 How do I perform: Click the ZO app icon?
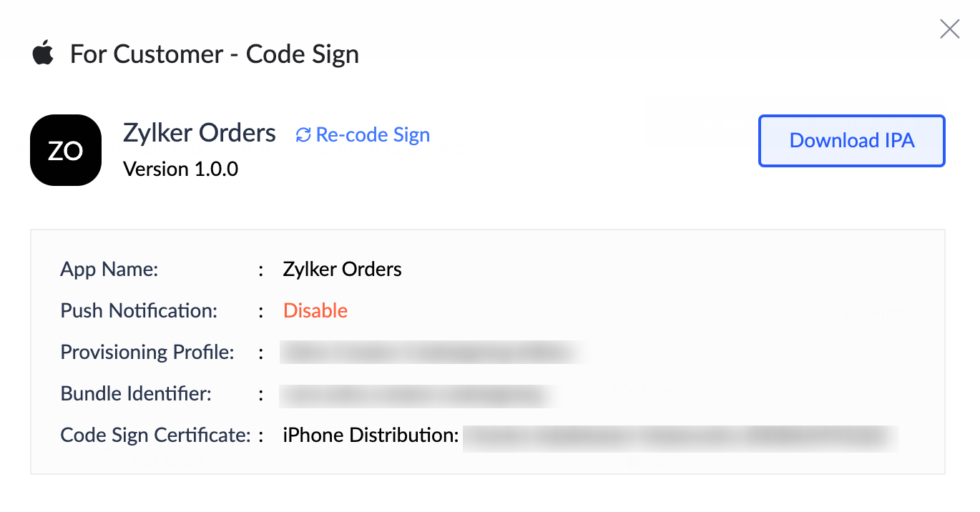coord(66,150)
